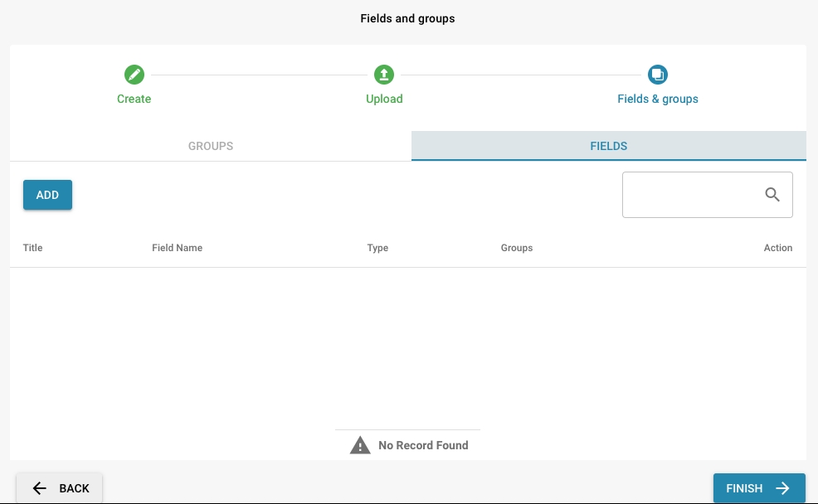Click the Upload step label
The image size is (818, 504).
384,99
